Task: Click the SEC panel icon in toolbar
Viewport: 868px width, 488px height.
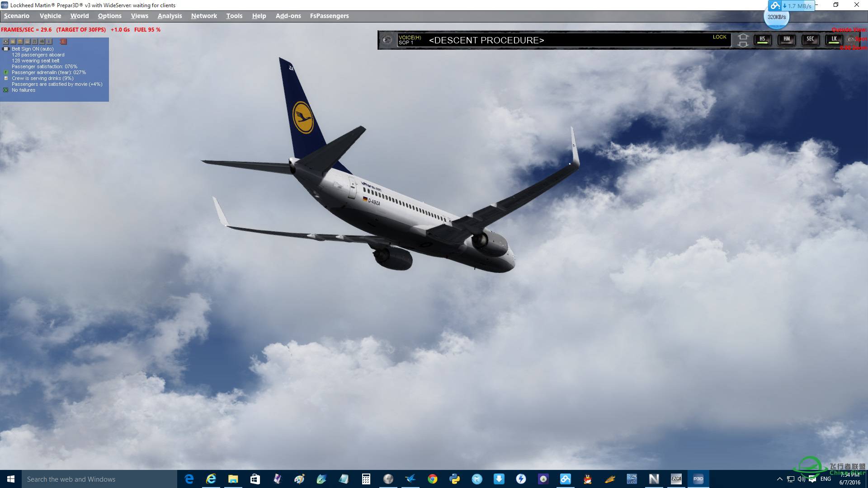Action: tap(810, 39)
